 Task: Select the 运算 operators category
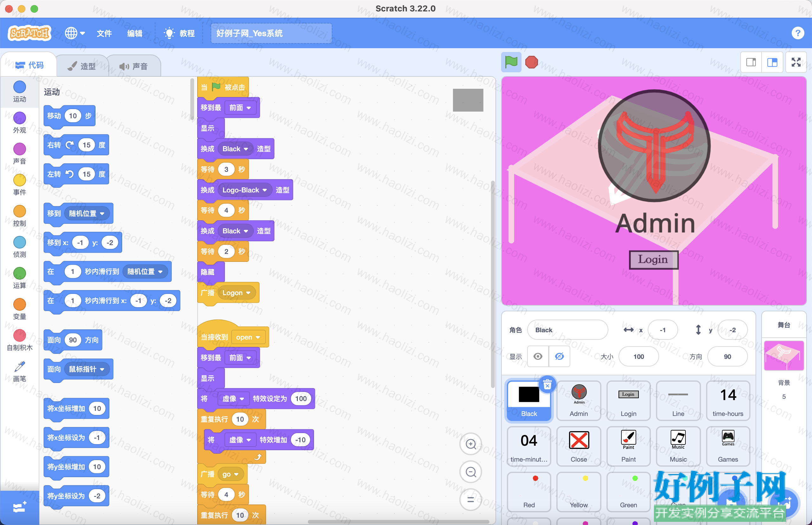point(19,278)
